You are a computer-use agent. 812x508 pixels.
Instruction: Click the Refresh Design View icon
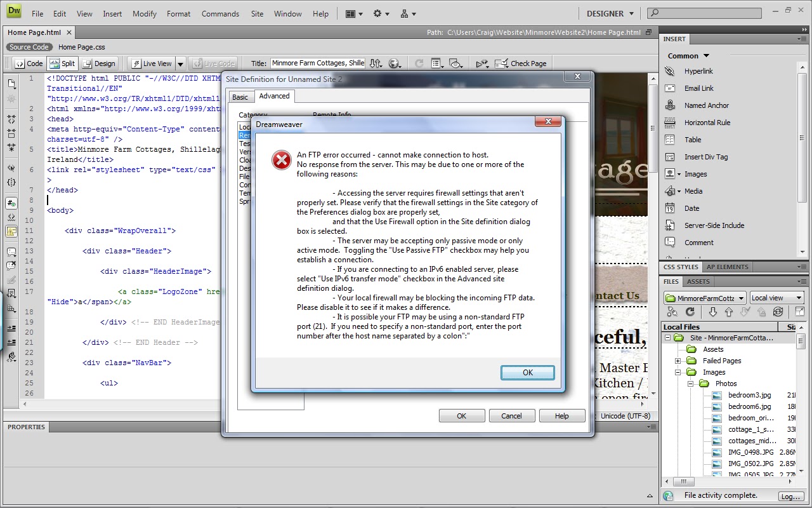pos(419,63)
